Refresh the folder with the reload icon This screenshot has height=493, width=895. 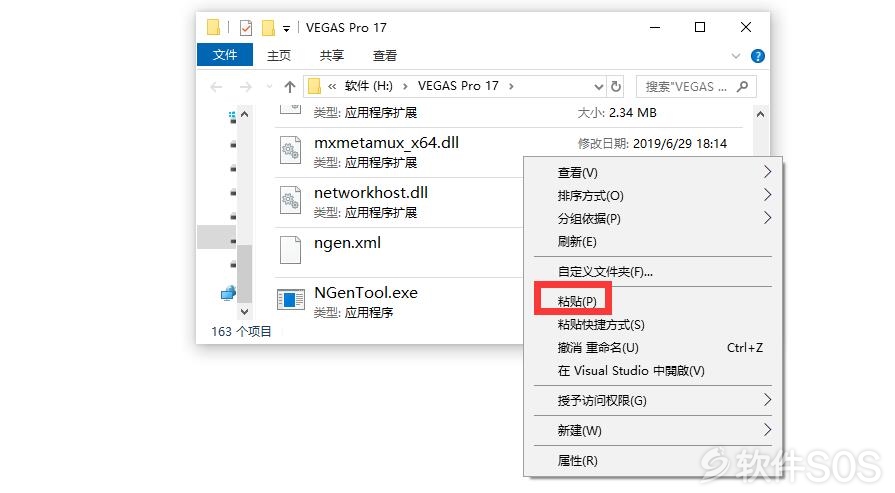615,86
